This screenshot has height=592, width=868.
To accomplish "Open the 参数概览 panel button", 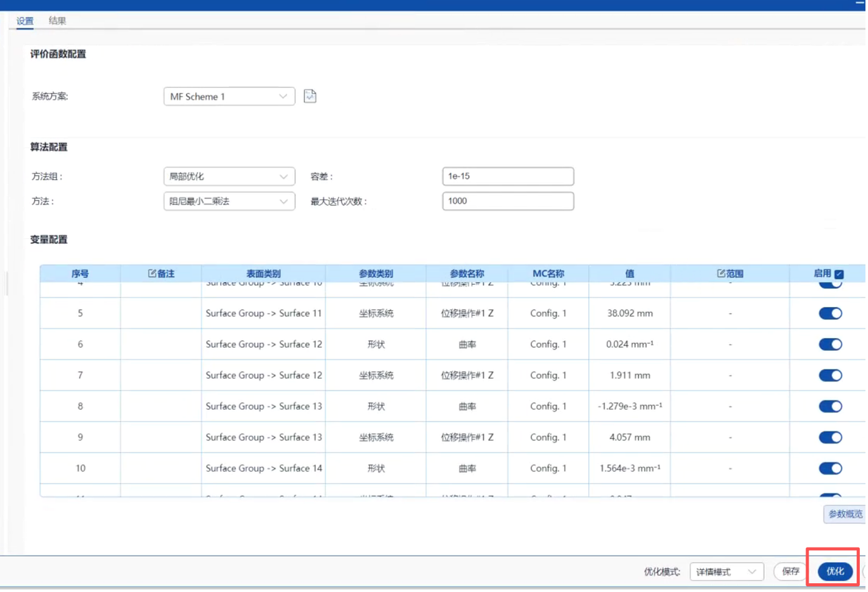I will pos(845,514).
